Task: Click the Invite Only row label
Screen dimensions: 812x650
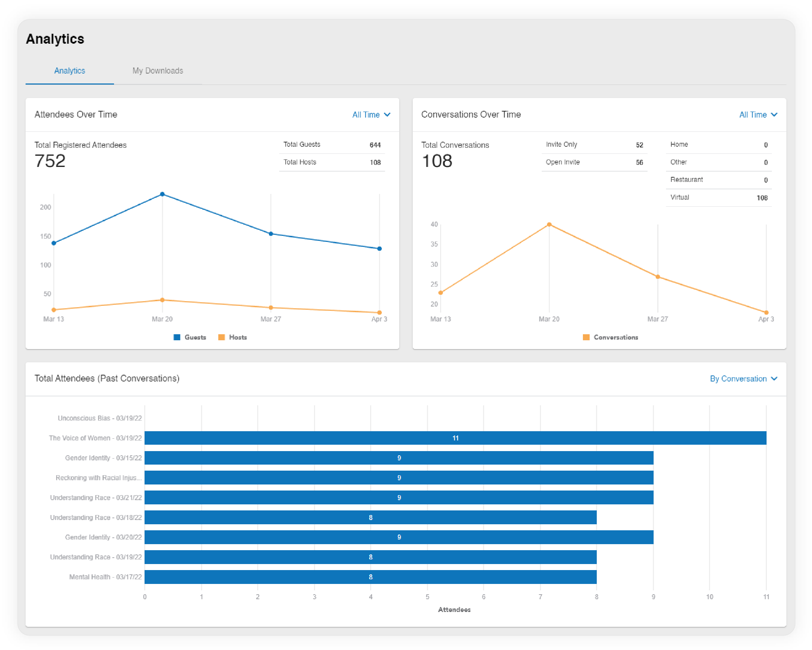Action: click(562, 144)
